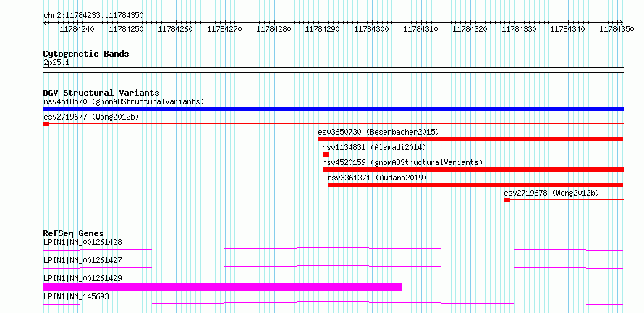Select the DGV Structural Variants track title
This screenshot has height=313, width=644.
pyautogui.click(x=101, y=93)
